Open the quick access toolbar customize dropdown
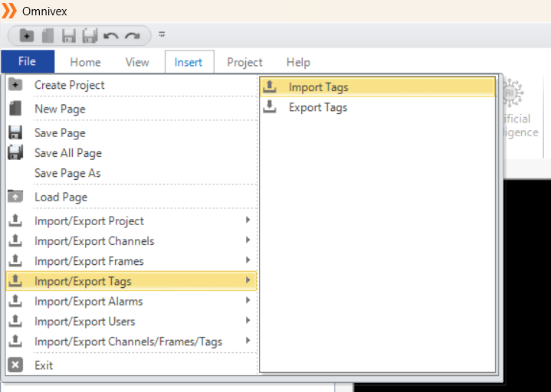551x392 pixels. (x=162, y=34)
